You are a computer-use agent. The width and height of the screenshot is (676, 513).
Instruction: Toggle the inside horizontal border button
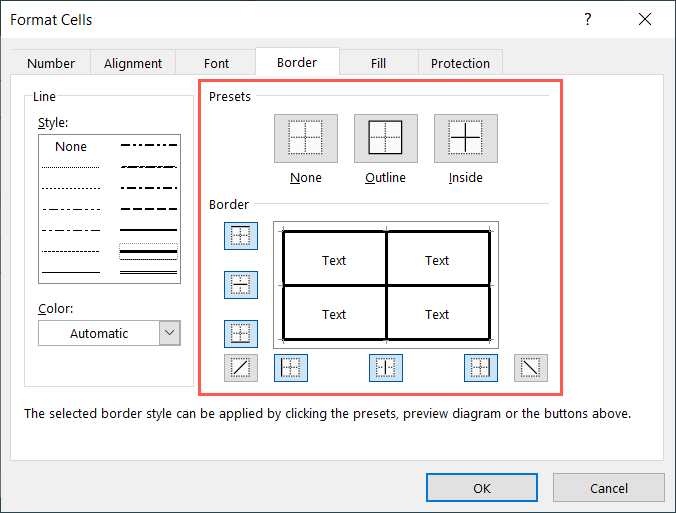(x=242, y=285)
